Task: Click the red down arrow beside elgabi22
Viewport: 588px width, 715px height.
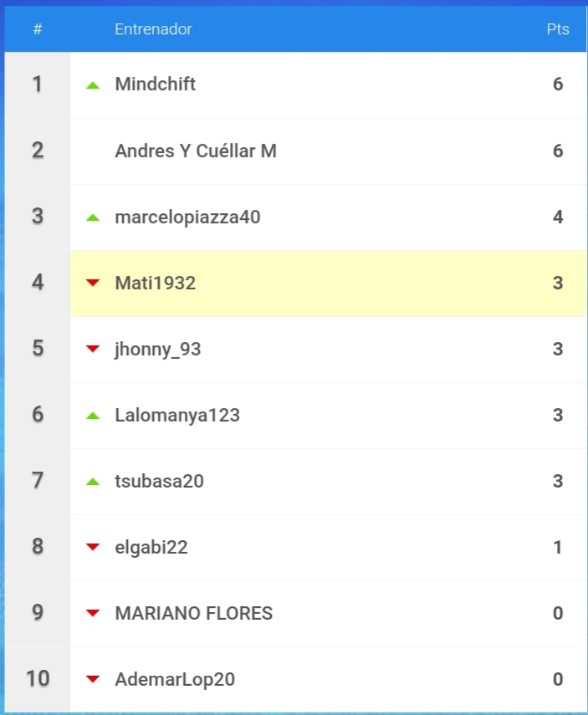Action: click(x=93, y=547)
